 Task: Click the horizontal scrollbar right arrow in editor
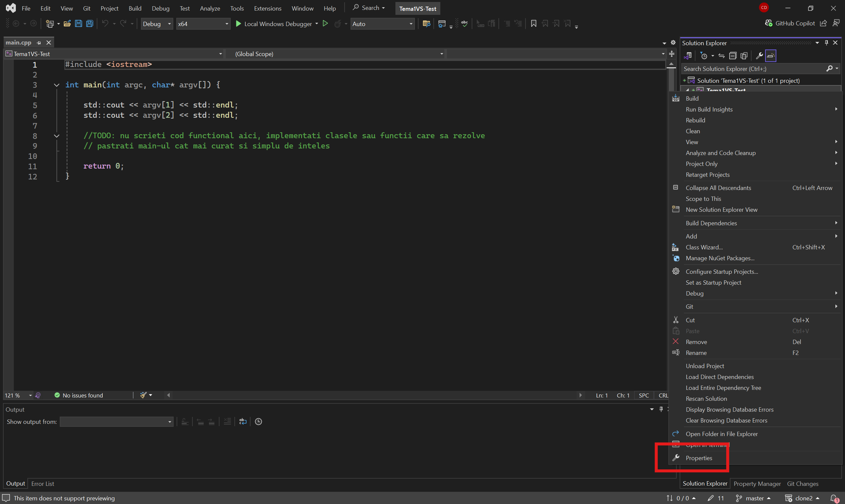pos(580,395)
